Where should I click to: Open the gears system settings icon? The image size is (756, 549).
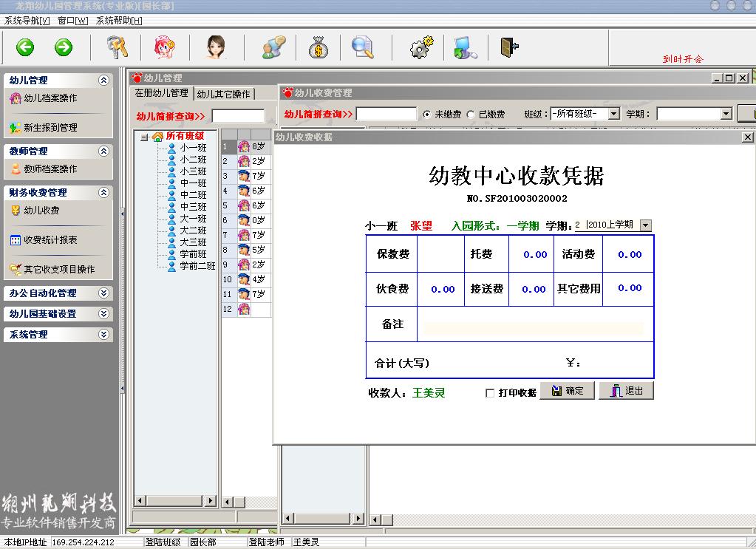(x=422, y=47)
